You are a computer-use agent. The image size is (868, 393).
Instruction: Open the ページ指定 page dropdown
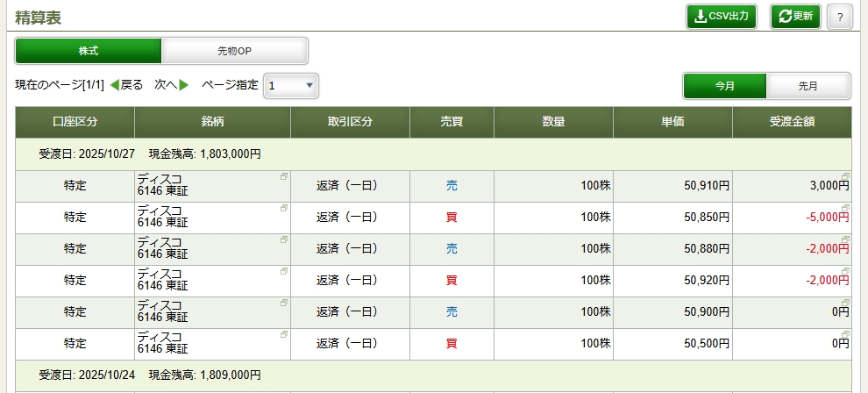pyautogui.click(x=291, y=85)
